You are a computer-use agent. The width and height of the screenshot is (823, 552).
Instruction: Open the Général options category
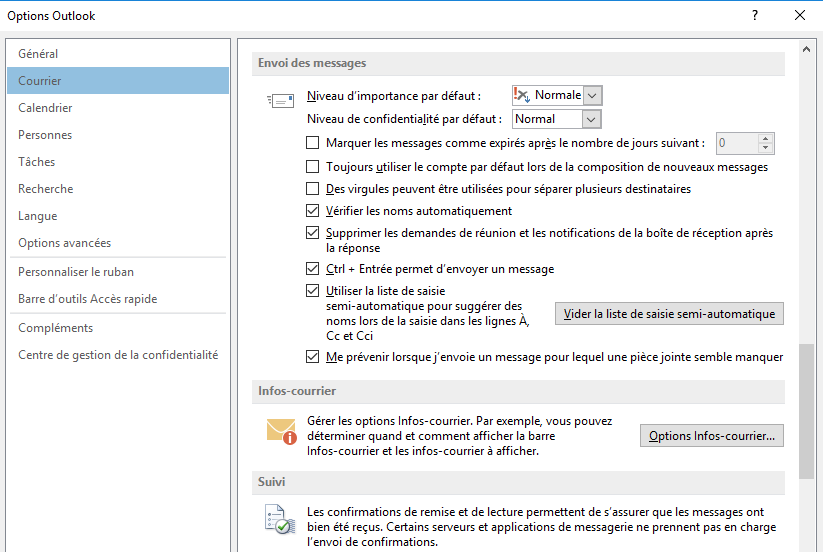coord(118,54)
